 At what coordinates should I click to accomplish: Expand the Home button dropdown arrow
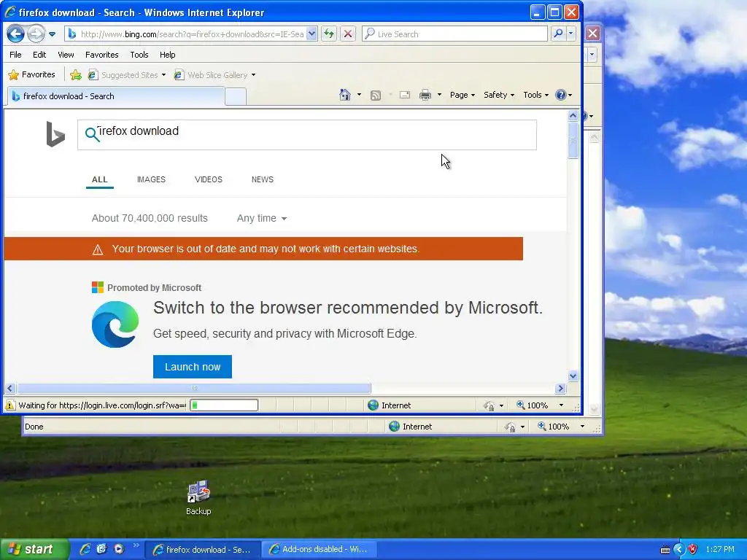click(x=359, y=95)
